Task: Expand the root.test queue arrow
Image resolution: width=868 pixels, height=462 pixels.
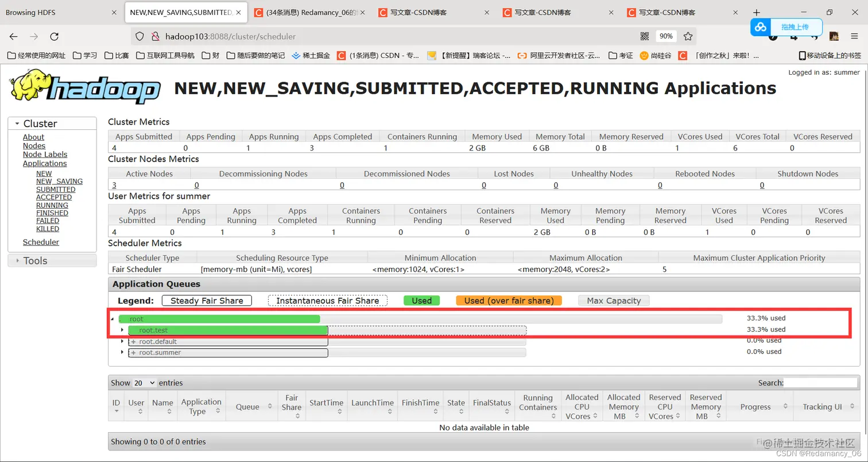Action: tap(122, 330)
